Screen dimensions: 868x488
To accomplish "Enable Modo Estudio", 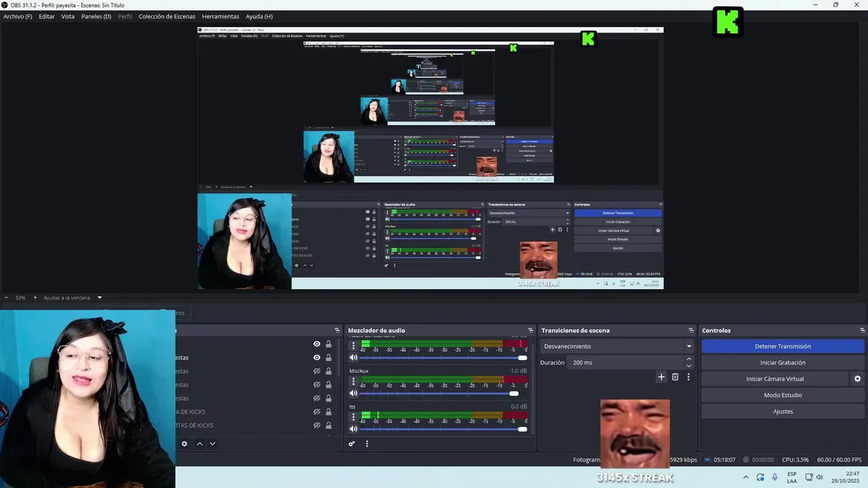I will coord(783,395).
